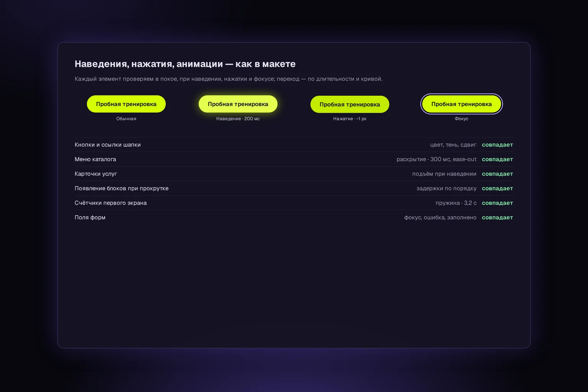Click heading 'Наведения, нажатия, анимации — как в макете'
588x392 pixels.
click(185, 64)
